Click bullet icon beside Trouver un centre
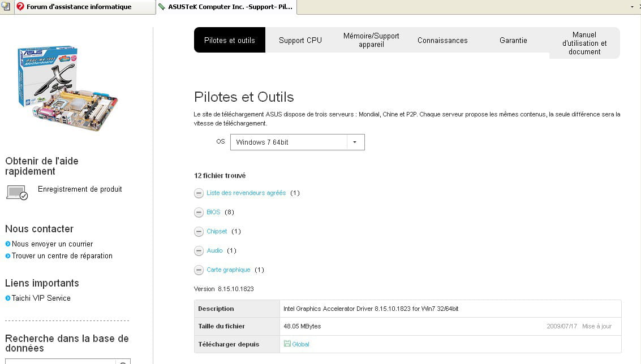 (8, 255)
